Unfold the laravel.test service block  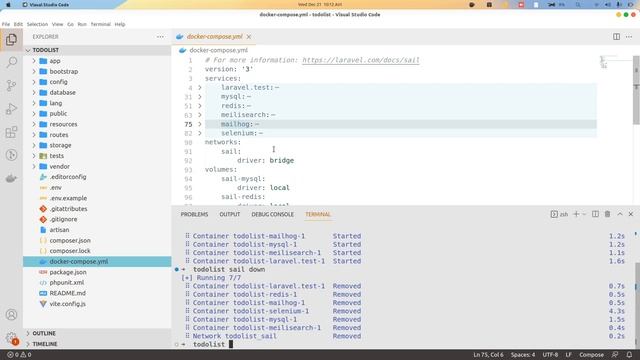200,88
